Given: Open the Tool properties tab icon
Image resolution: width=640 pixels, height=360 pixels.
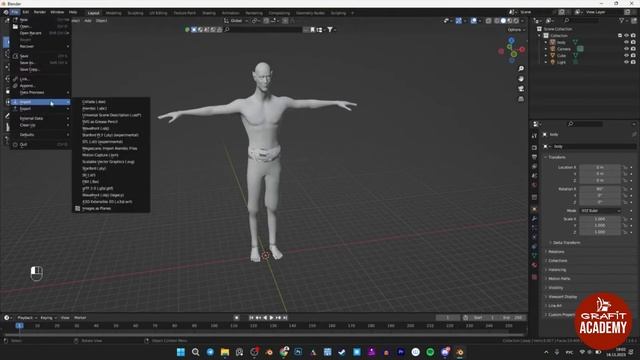Looking at the screenshot, I should tap(534, 136).
